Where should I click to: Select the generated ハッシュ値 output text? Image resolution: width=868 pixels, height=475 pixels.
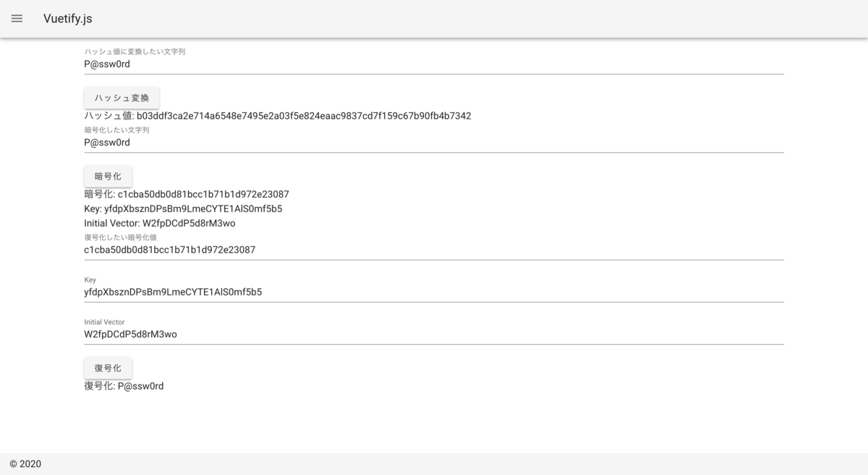pos(278,116)
